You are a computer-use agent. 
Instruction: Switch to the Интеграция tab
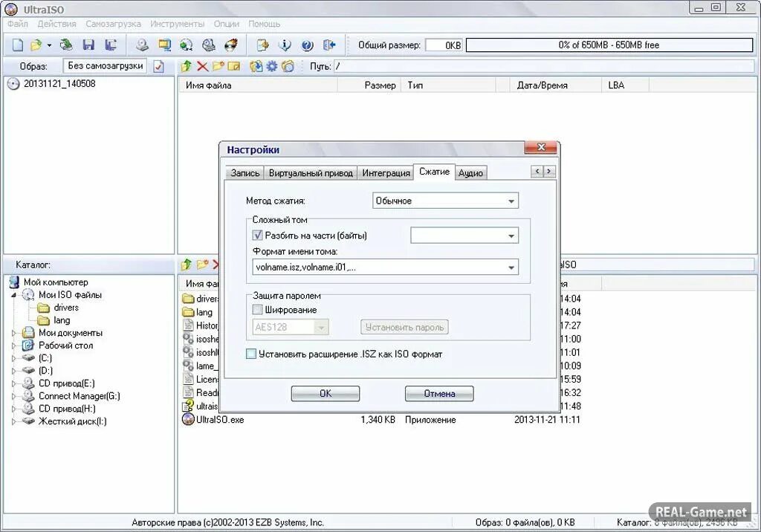click(x=386, y=173)
